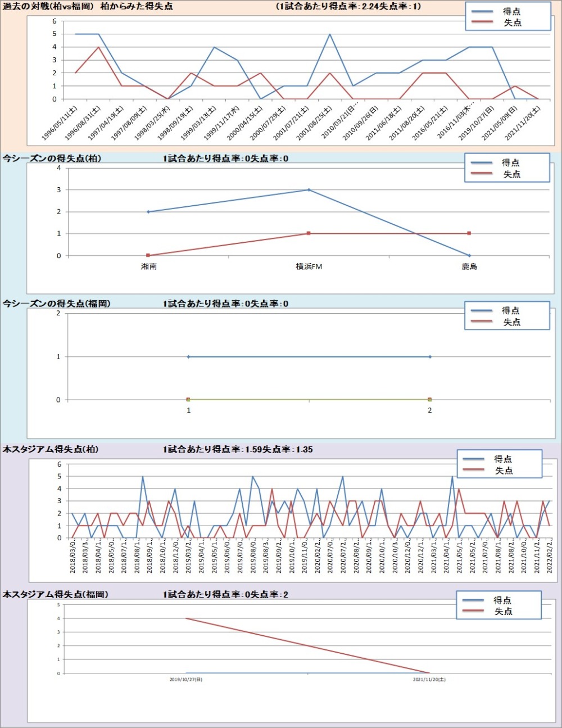Select blue data point at 鹿島
Screen dimensions: 562x728
pyautogui.click(x=469, y=255)
